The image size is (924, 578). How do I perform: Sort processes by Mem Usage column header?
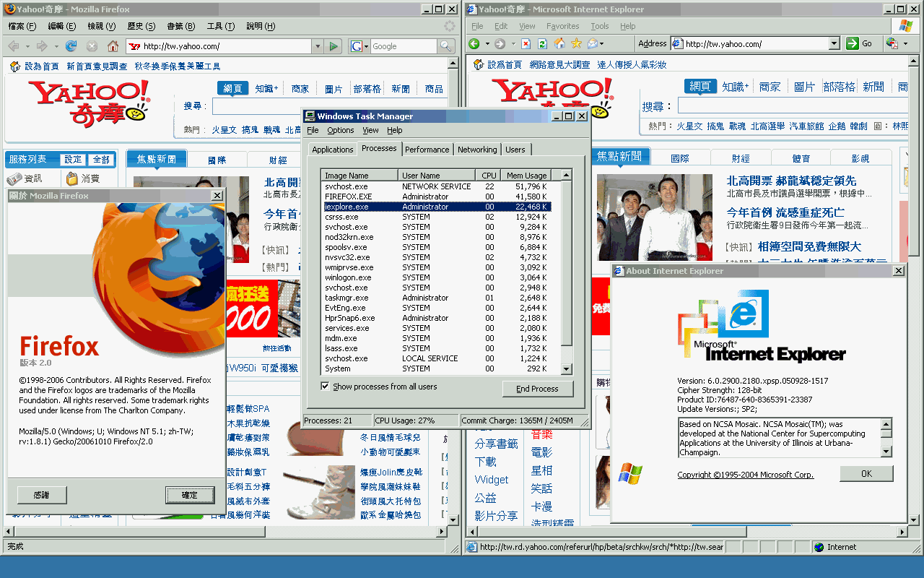(526, 176)
